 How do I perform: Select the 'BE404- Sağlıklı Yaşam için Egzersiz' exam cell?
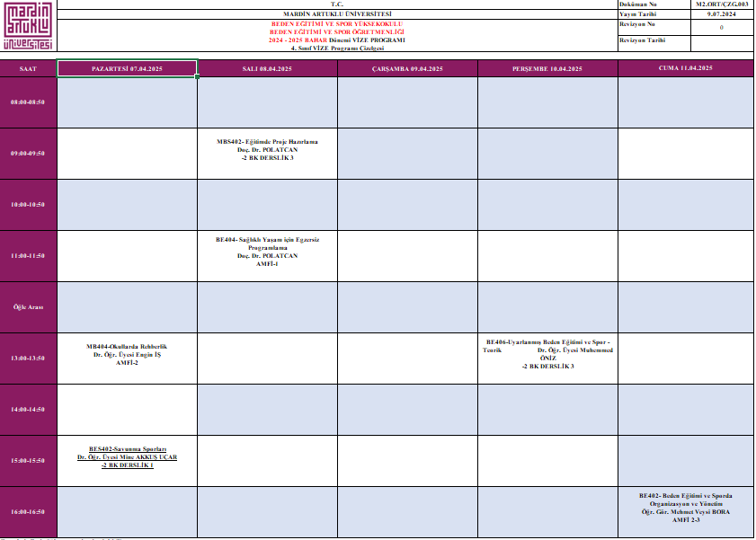(x=267, y=256)
